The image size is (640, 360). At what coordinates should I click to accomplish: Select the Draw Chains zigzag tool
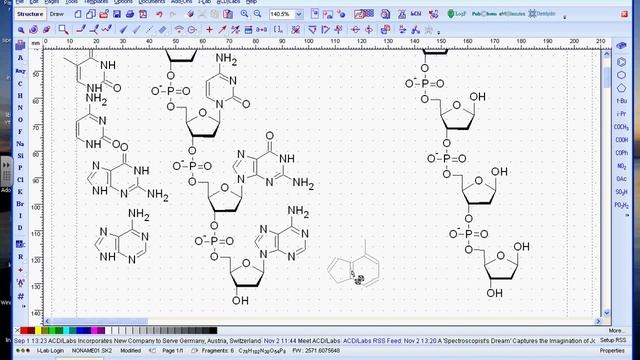(107, 29)
